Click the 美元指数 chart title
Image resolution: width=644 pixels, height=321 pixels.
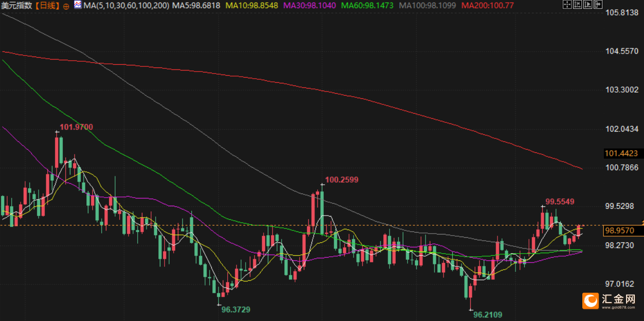[x=17, y=6]
